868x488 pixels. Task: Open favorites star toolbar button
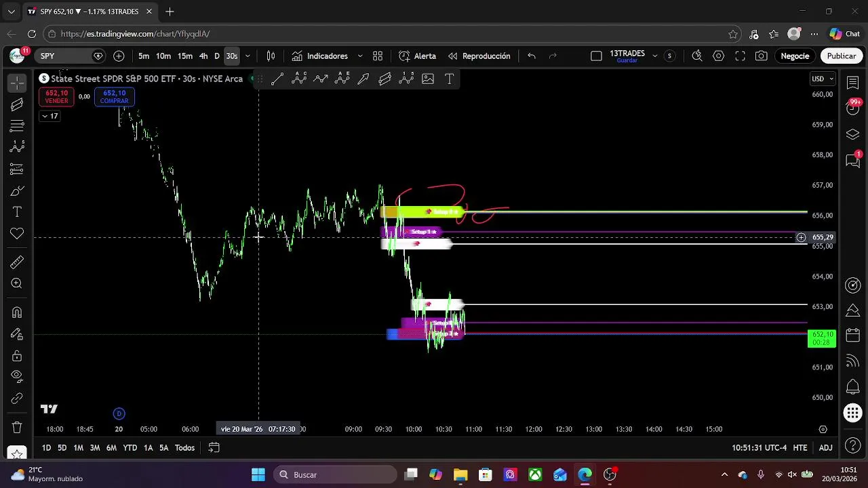[17, 453]
